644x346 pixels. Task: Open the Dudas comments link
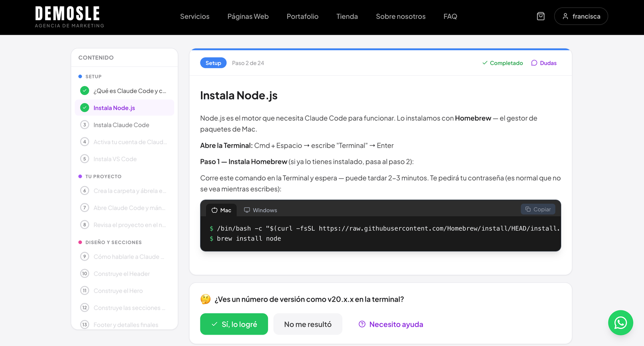[x=544, y=63]
